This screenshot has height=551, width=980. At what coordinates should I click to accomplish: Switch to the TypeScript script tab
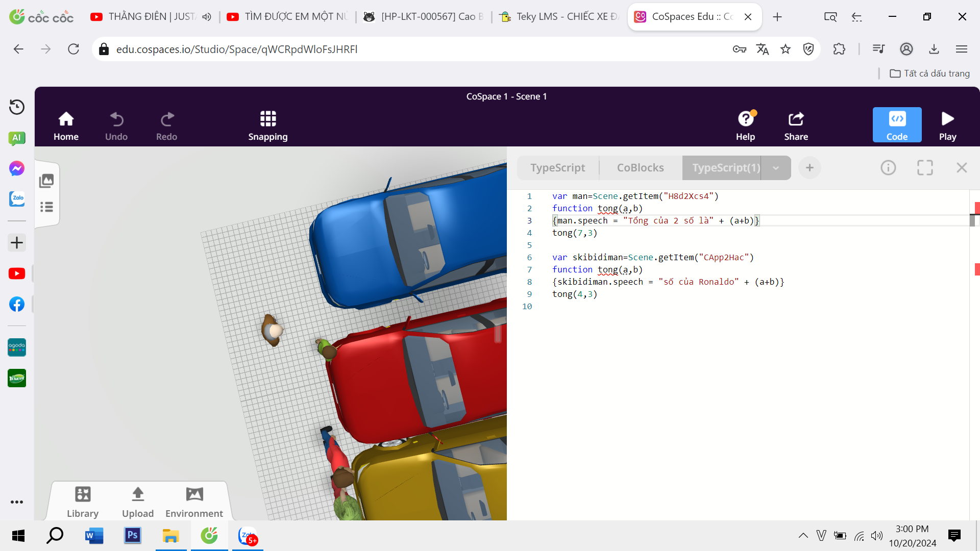tap(558, 168)
